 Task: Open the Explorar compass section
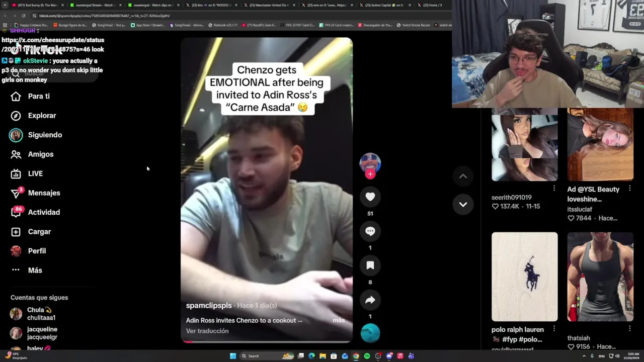(33, 116)
